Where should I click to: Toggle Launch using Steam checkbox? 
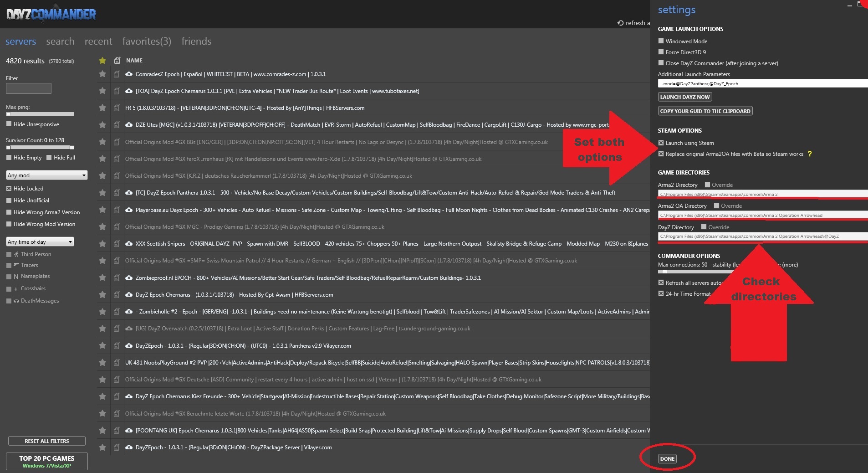[x=661, y=143]
